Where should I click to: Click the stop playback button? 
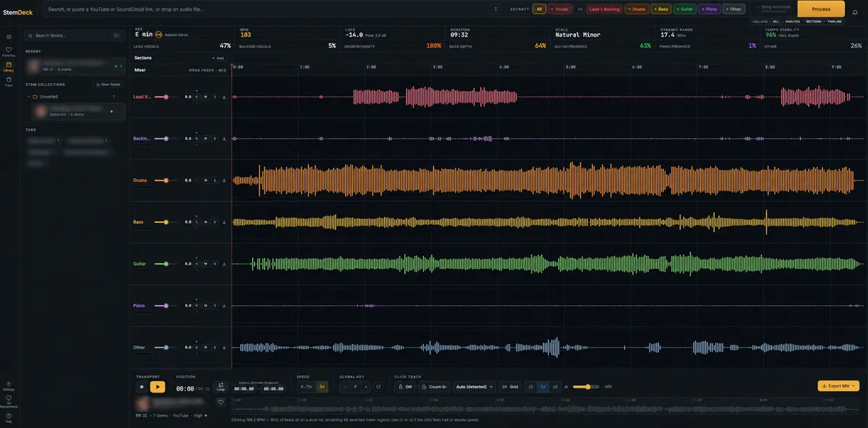[142, 387]
